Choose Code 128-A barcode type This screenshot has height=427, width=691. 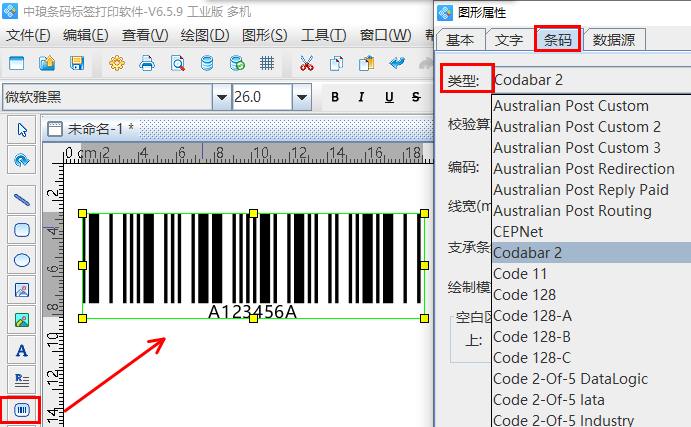click(x=591, y=316)
